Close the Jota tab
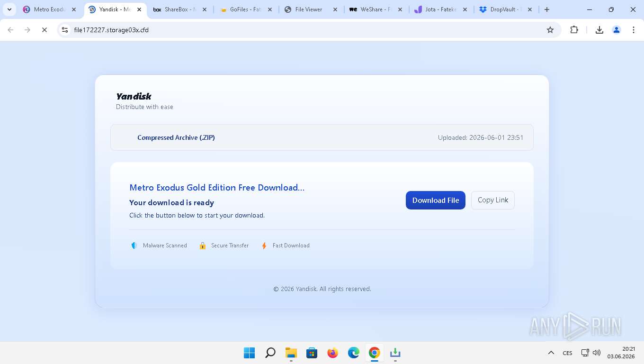The width and height of the screenshot is (644, 364). click(x=465, y=9)
